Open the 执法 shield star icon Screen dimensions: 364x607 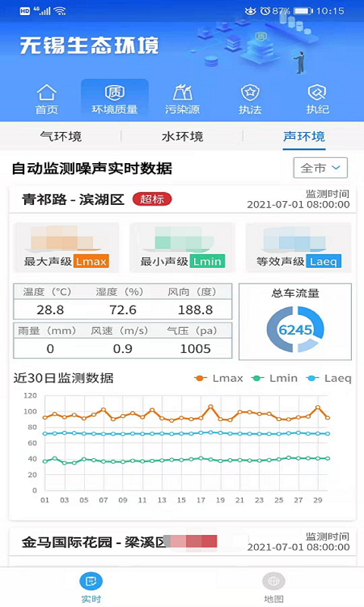pos(250,99)
